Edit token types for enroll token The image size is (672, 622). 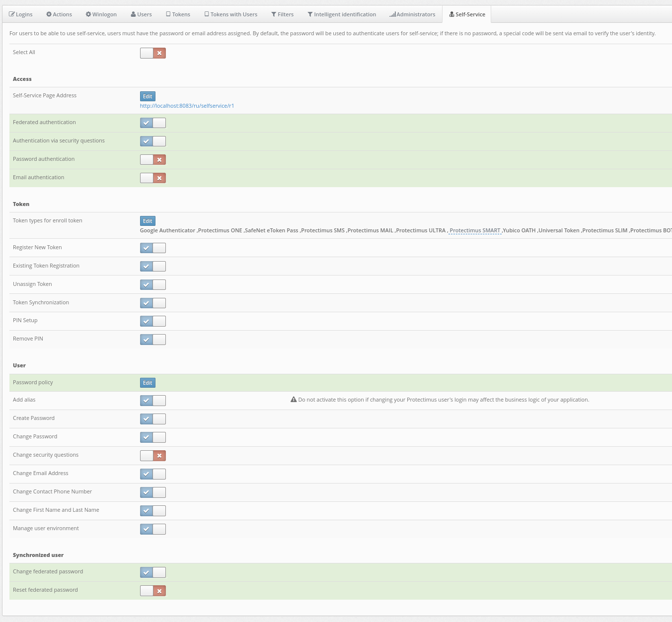click(148, 221)
